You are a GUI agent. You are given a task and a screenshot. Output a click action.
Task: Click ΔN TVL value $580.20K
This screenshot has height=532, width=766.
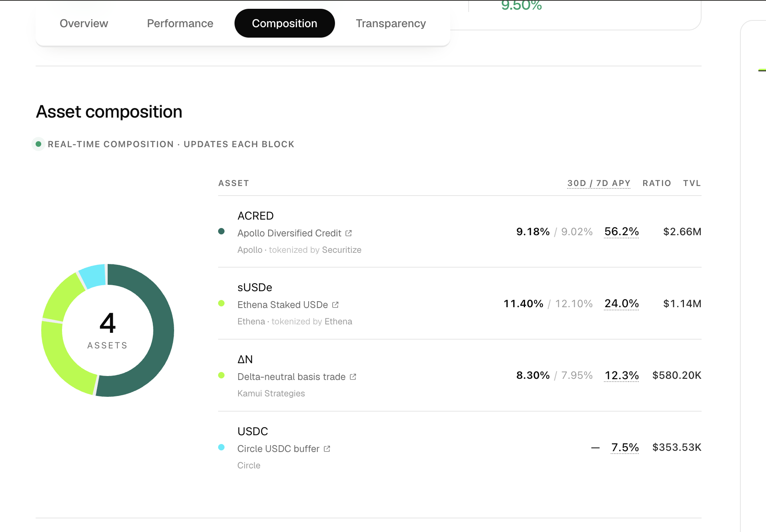click(677, 375)
